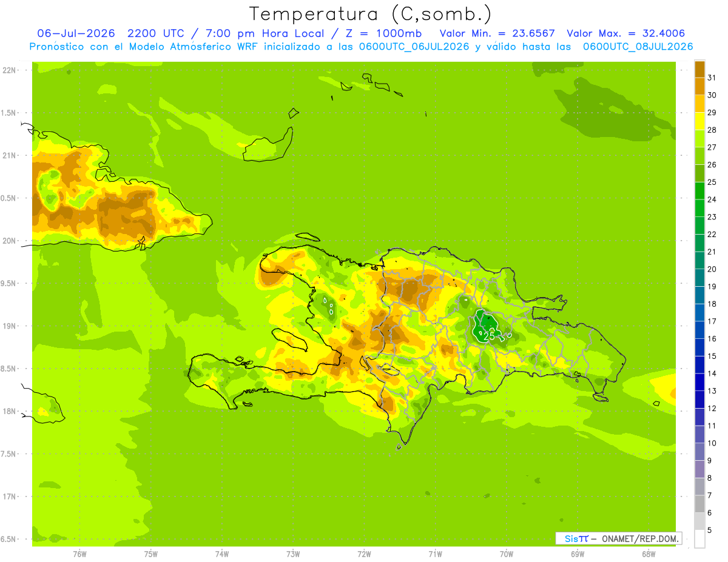The image size is (728, 562).
Task: Click the "22N" latitude axis label
Action: coord(9,70)
